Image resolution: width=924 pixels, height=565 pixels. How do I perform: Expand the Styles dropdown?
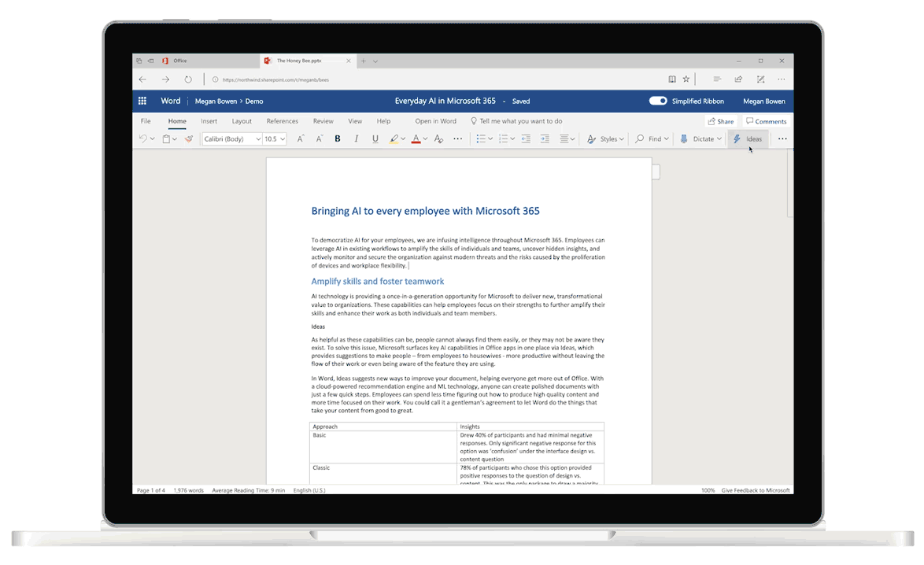(x=604, y=138)
